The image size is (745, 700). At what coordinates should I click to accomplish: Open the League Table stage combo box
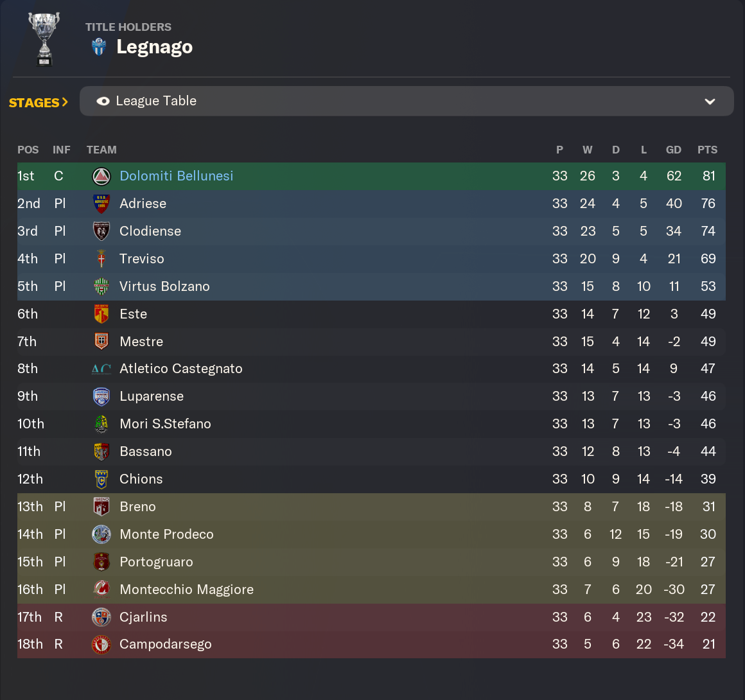pos(407,101)
